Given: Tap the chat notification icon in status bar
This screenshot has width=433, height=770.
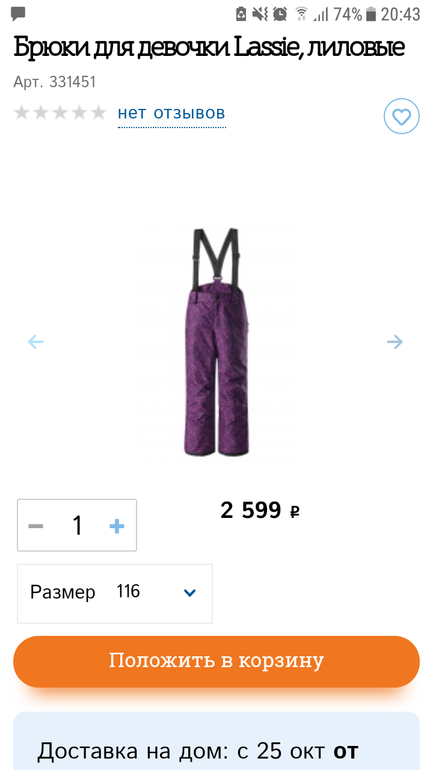Looking at the screenshot, I should (18, 14).
